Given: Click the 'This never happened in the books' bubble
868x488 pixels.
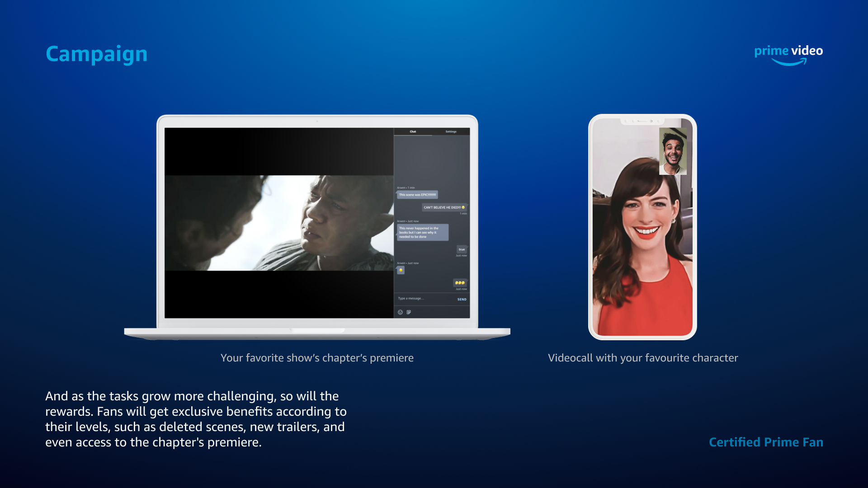Looking at the screenshot, I should tap(423, 232).
